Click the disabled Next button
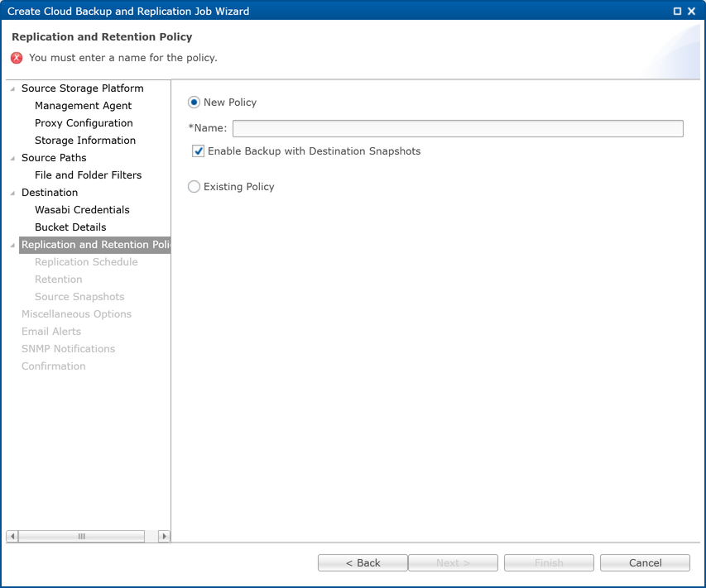 coord(453,563)
